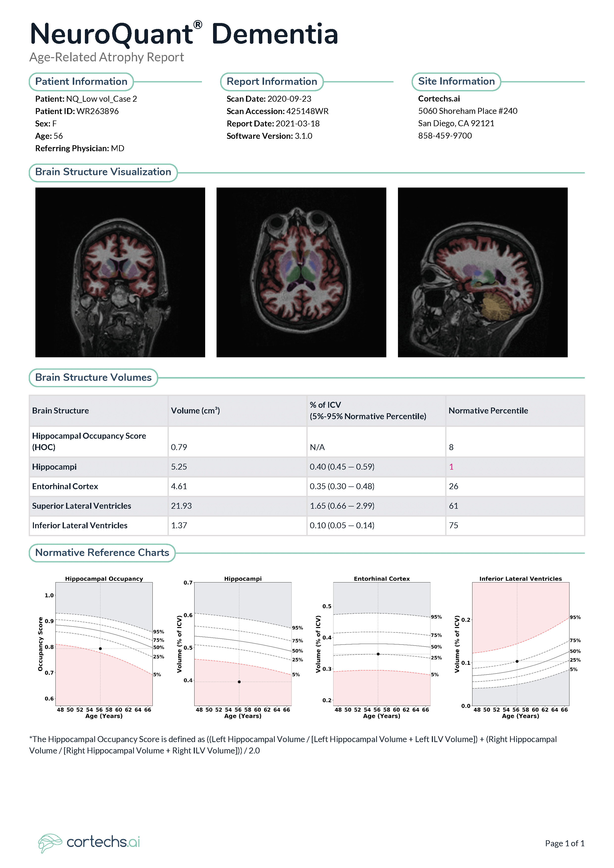This screenshot has width=614, height=868.
Task: Select the sagittal brain MRI image
Action: click(x=482, y=272)
